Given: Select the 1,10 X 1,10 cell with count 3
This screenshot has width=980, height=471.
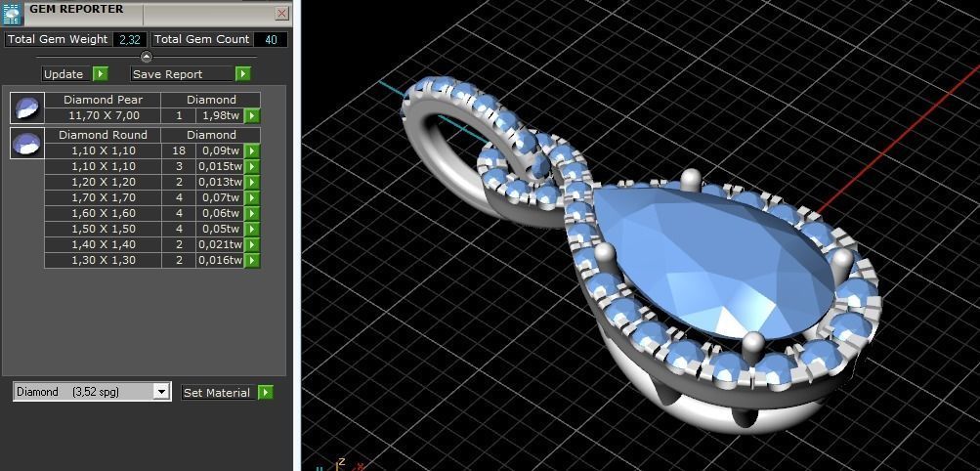Looking at the screenshot, I should coord(104,166).
